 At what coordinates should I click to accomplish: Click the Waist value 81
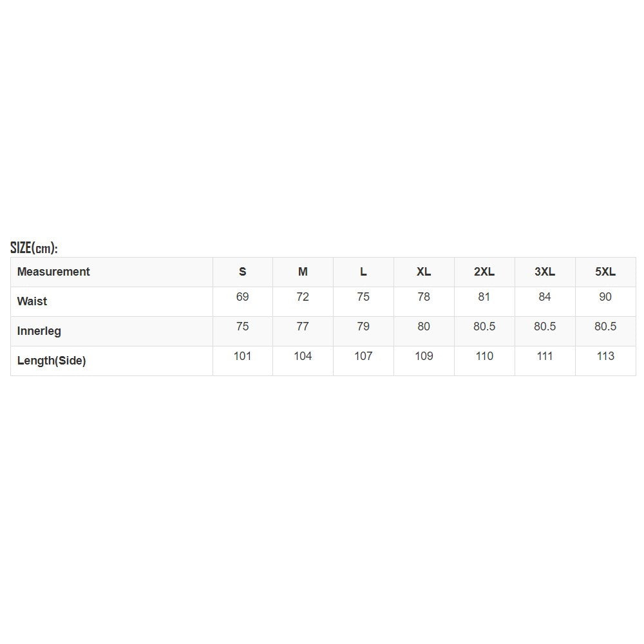pos(484,296)
